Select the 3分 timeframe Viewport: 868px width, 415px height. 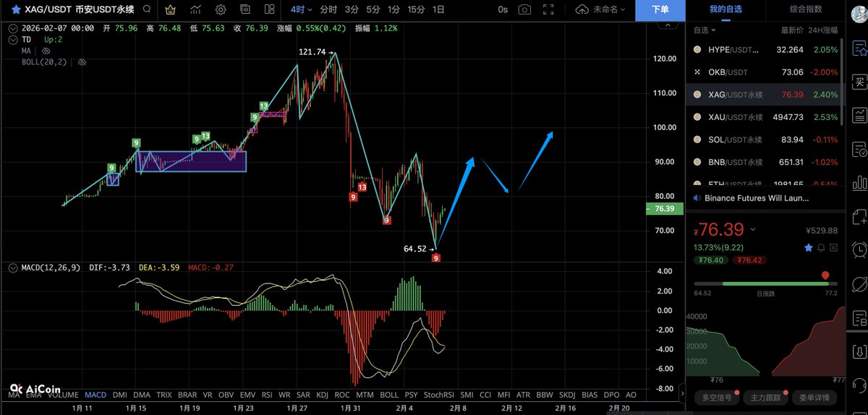(352, 10)
